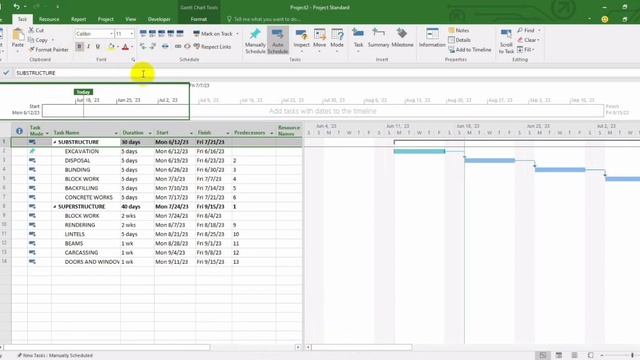Toggle bold formatting

click(79, 47)
